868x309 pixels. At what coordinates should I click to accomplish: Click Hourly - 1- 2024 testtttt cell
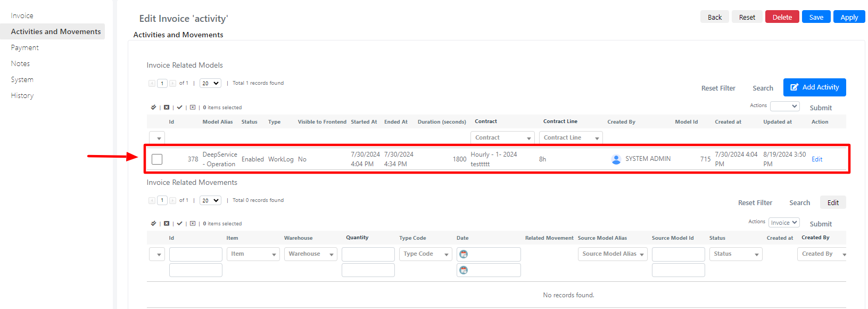(494, 159)
